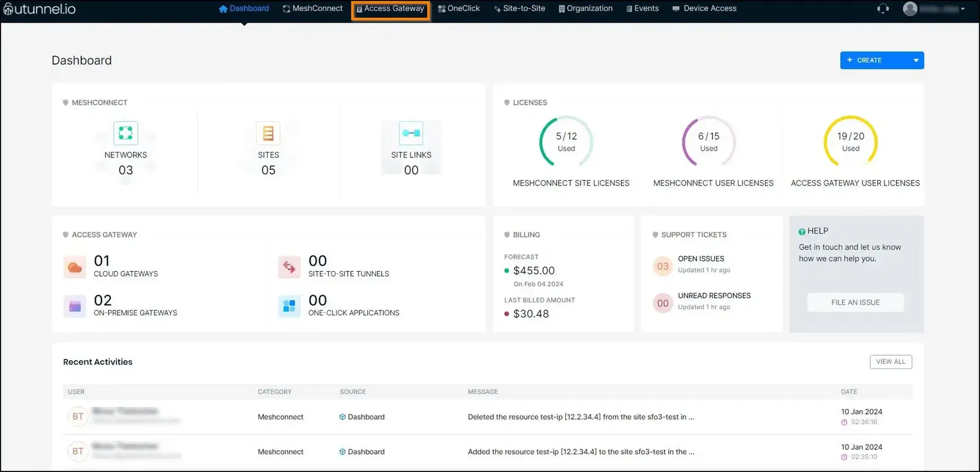
Task: Click the CATEGORY column header
Action: coord(274,392)
